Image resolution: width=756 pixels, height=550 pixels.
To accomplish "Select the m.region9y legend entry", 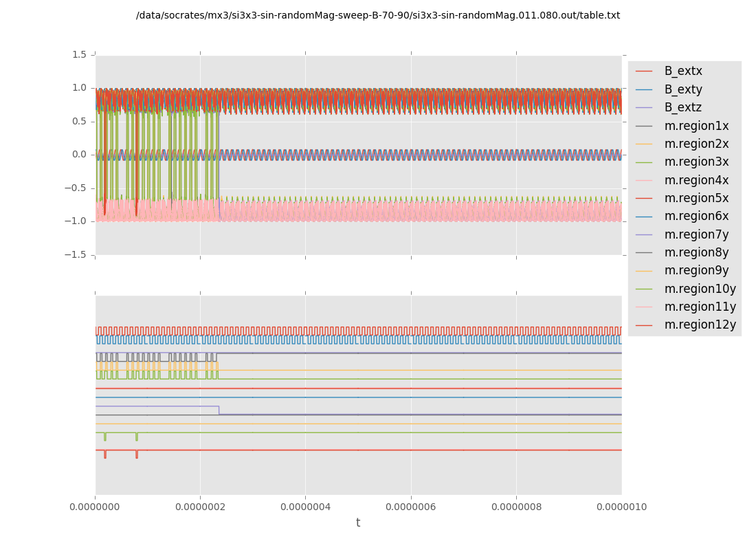I will tap(696, 270).
